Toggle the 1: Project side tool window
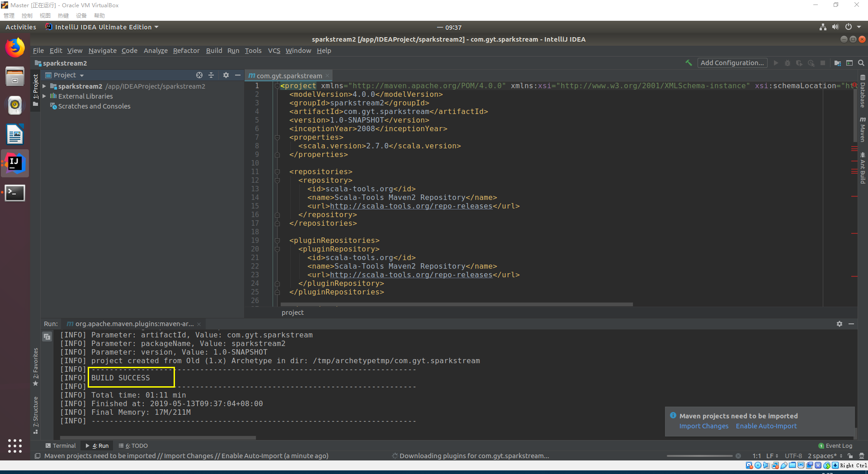This screenshot has height=474, width=868. (x=36, y=90)
